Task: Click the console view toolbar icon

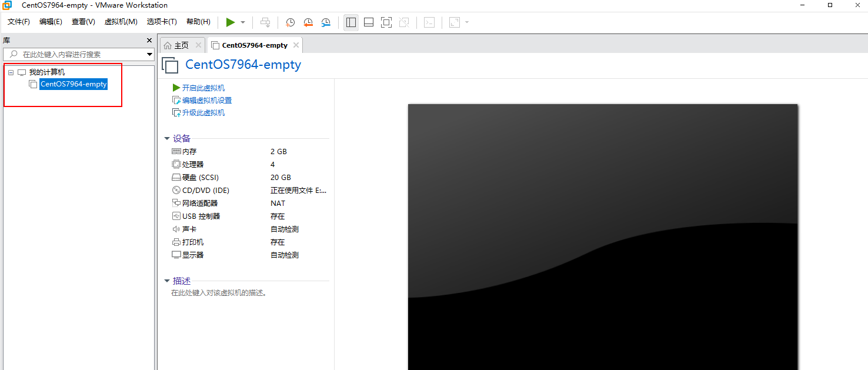Action: [430, 22]
